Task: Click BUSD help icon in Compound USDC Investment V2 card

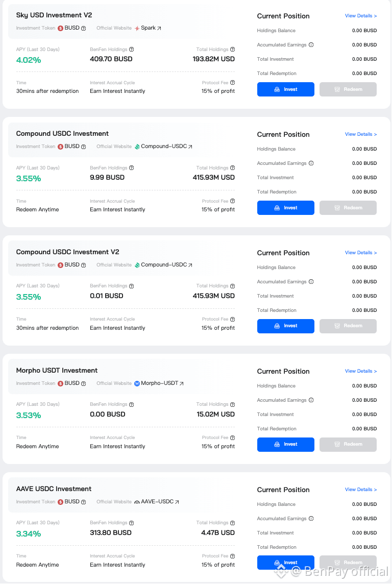Action: point(83,265)
